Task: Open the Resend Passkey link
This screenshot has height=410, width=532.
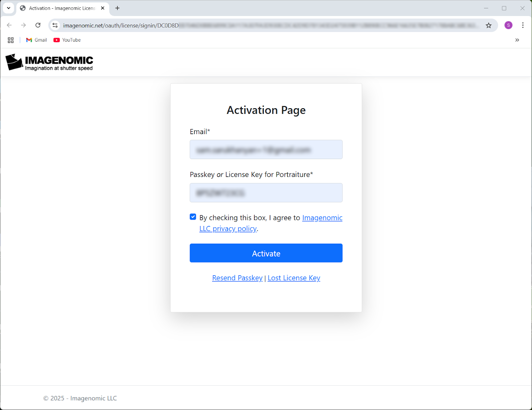Action: pyautogui.click(x=237, y=278)
